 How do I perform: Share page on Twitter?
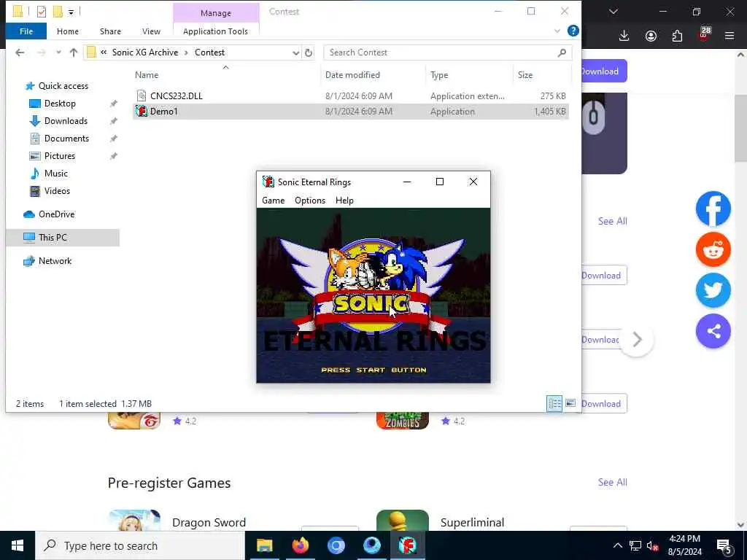pyautogui.click(x=713, y=290)
